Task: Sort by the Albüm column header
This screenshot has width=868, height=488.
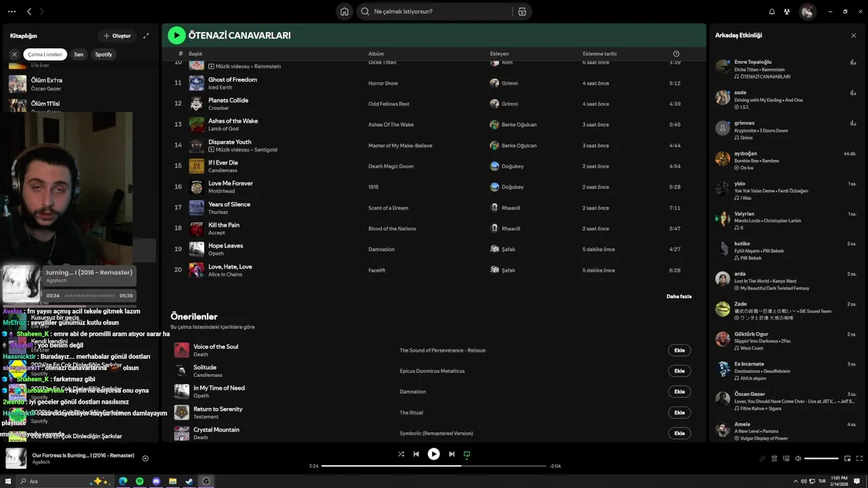Action: click(x=376, y=54)
